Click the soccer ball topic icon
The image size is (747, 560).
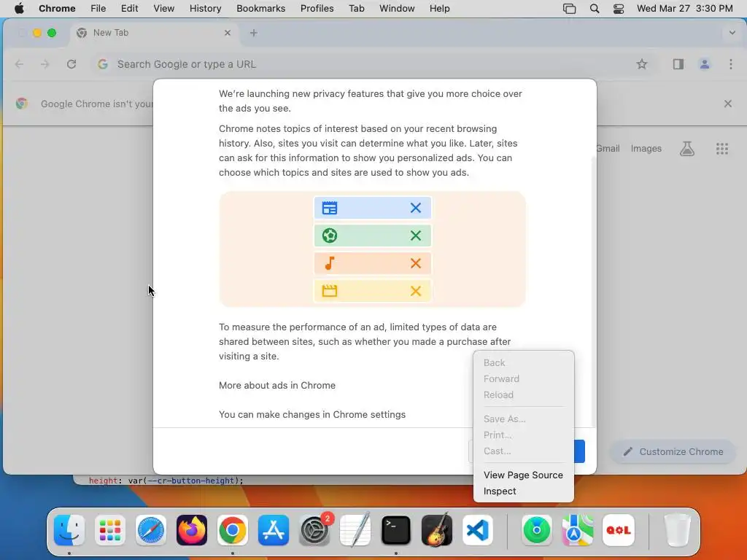point(329,236)
